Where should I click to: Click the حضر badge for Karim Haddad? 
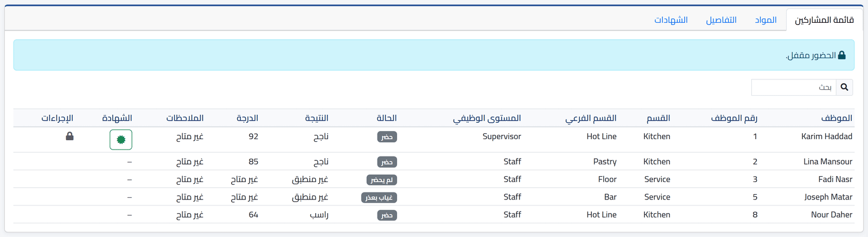coord(387,137)
